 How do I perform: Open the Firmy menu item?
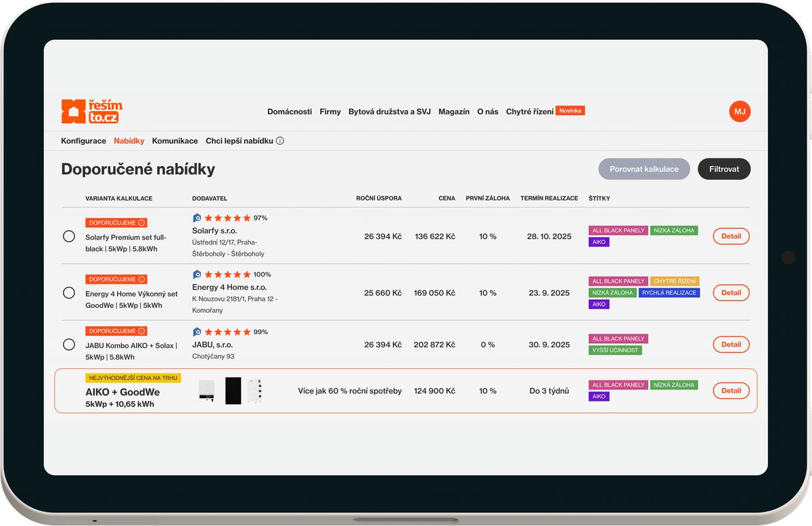coord(330,112)
